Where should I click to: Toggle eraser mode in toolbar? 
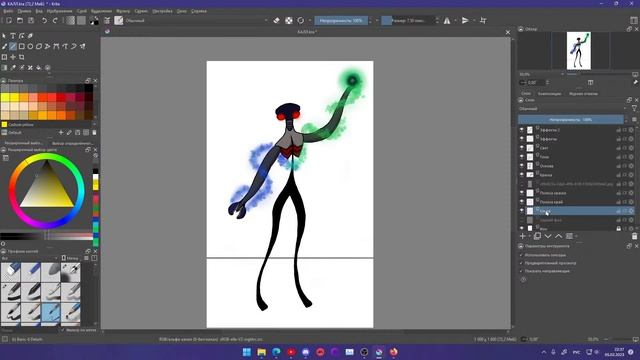(x=276, y=20)
